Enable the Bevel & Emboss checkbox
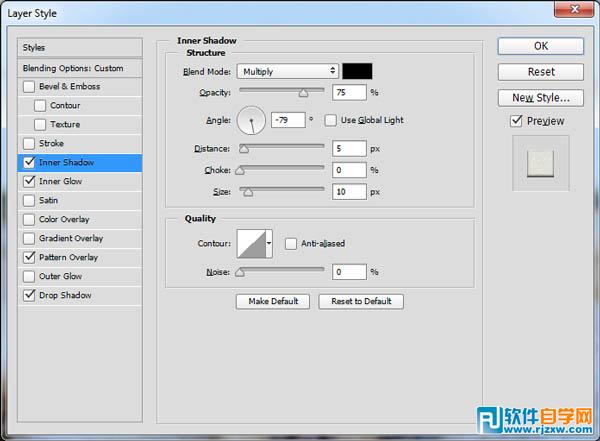Screen dimensions: 600x441 click(28, 87)
